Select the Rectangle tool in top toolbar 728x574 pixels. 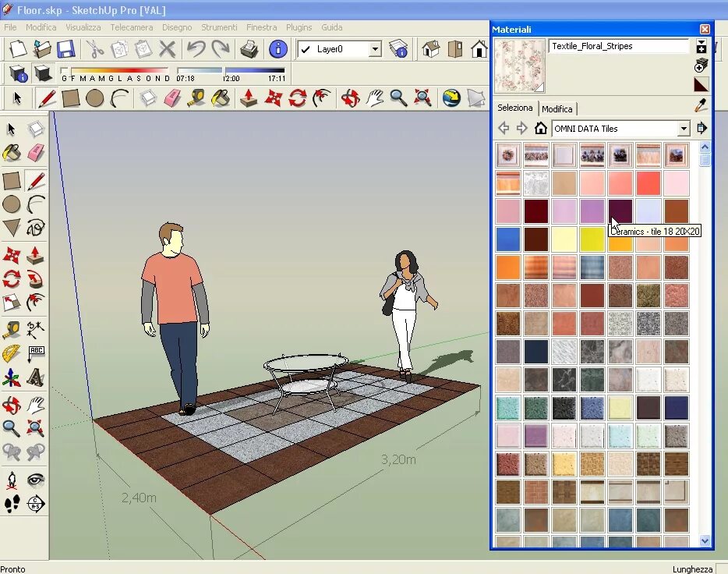coord(71,98)
